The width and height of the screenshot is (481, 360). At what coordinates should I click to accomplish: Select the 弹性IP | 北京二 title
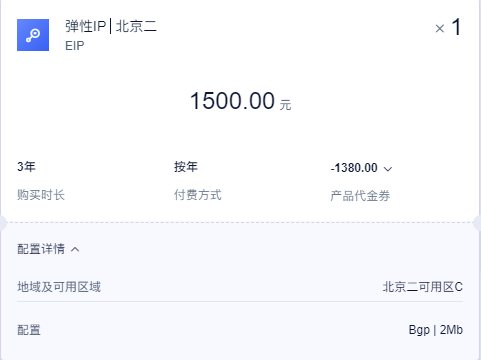(111, 26)
